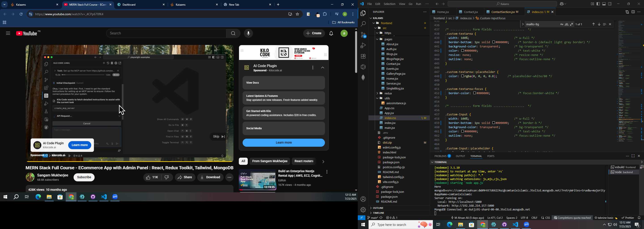Screen dimensions: 644x229
Task: Open the Selection menu in VS Code
Action: pos(390,4)
